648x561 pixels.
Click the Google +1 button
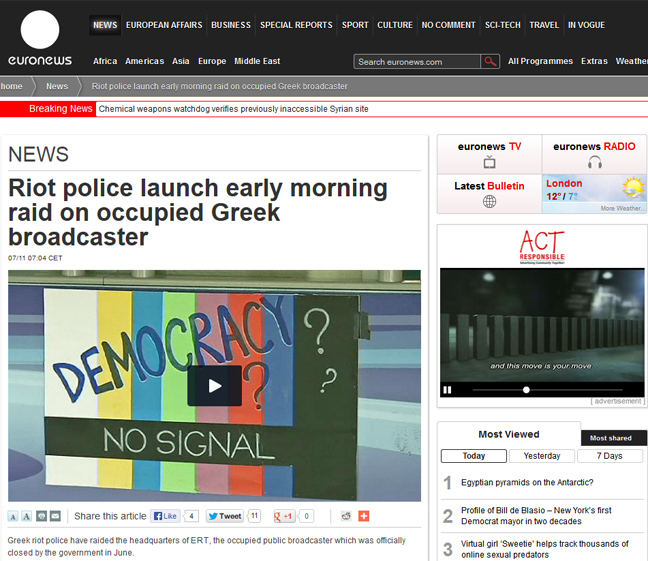pos(284,516)
